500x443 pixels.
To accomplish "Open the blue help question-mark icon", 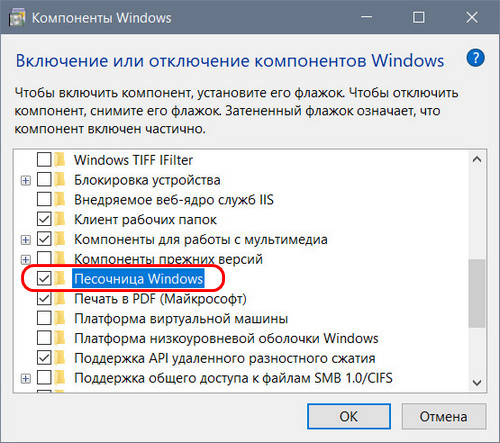I will (x=475, y=58).
